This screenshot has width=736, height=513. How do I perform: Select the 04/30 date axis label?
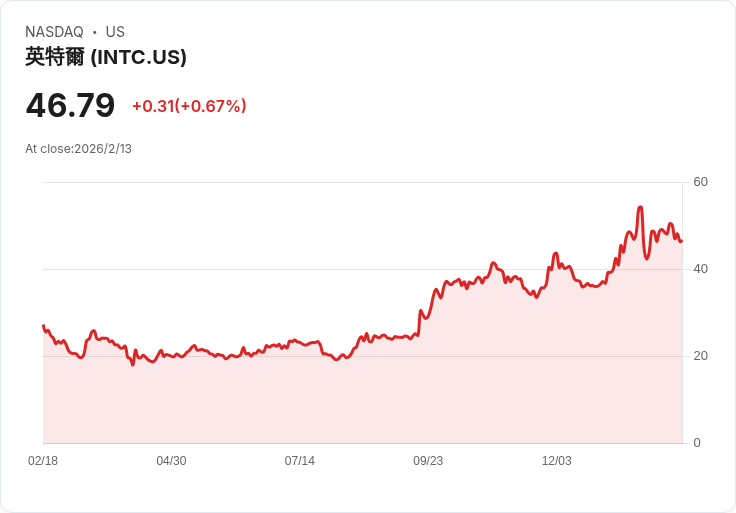coord(171,461)
